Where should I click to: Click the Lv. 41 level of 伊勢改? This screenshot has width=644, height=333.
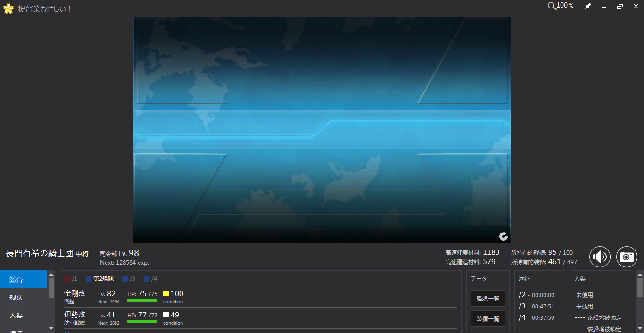coord(106,315)
